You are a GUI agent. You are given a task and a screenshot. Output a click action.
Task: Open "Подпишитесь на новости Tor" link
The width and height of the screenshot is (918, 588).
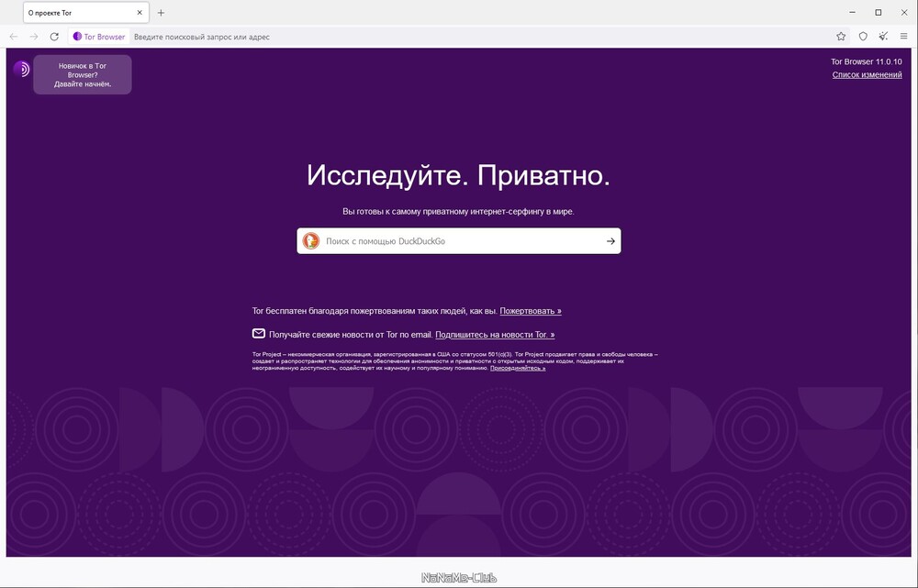495,335
